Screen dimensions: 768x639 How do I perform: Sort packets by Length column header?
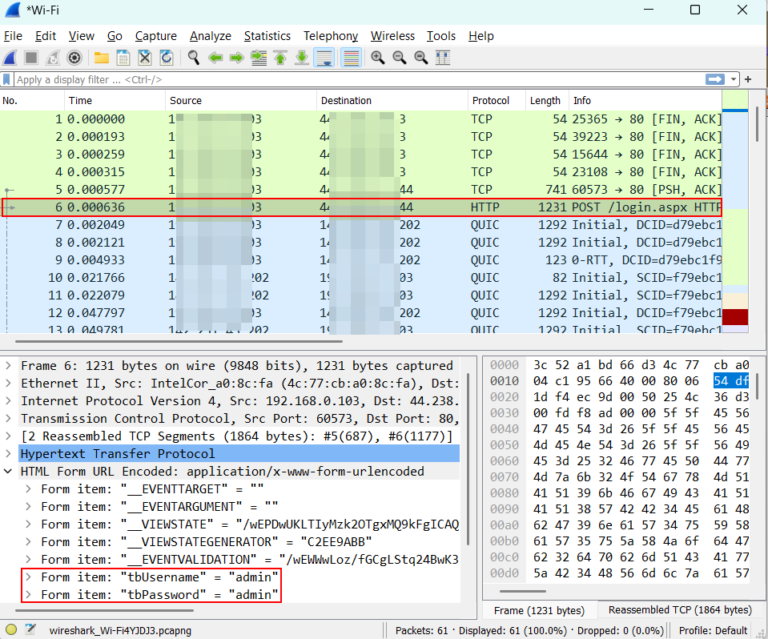pyautogui.click(x=547, y=100)
